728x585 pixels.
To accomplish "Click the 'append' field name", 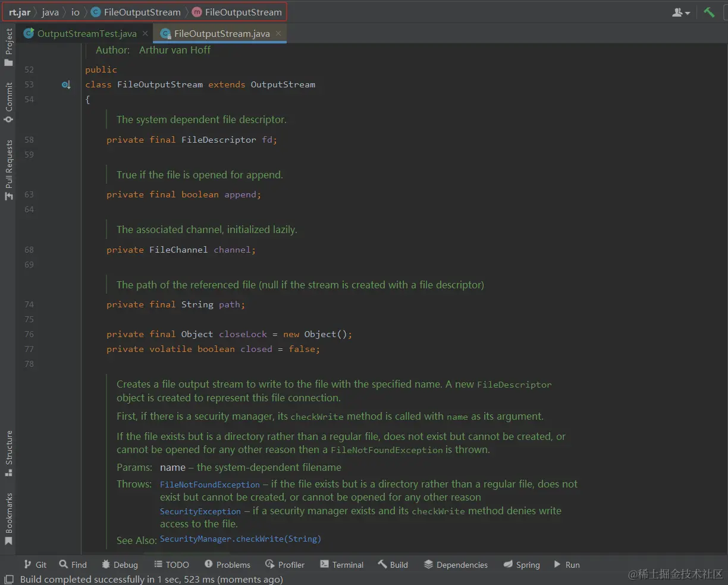I will click(x=240, y=194).
